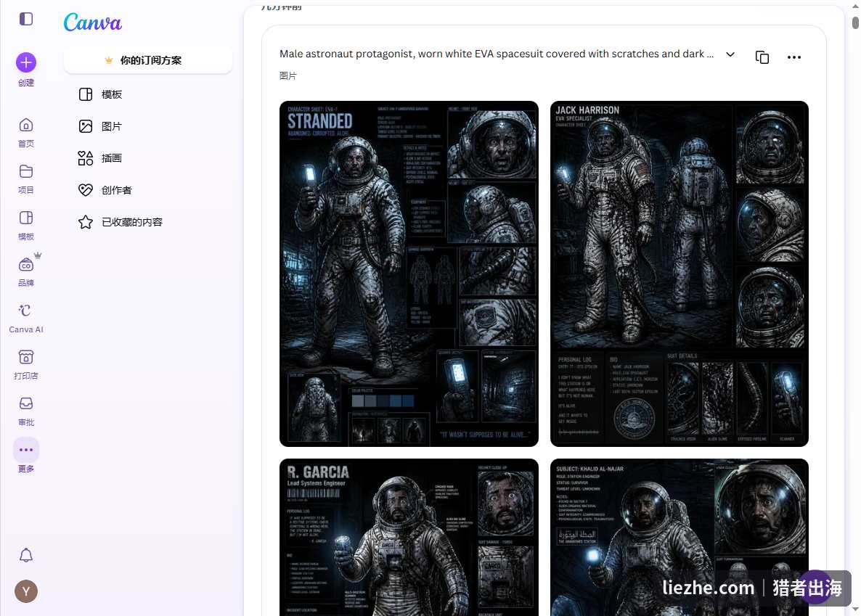Open the three-dot options menu

(x=794, y=57)
